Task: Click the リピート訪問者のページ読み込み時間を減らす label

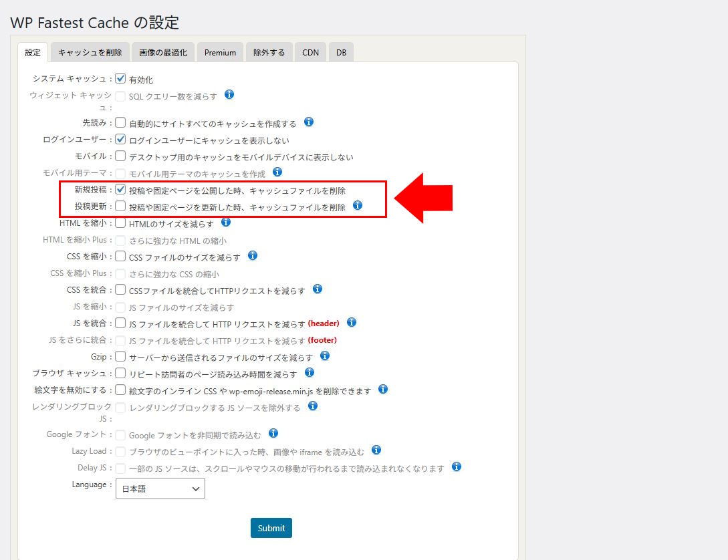Action: (213, 374)
